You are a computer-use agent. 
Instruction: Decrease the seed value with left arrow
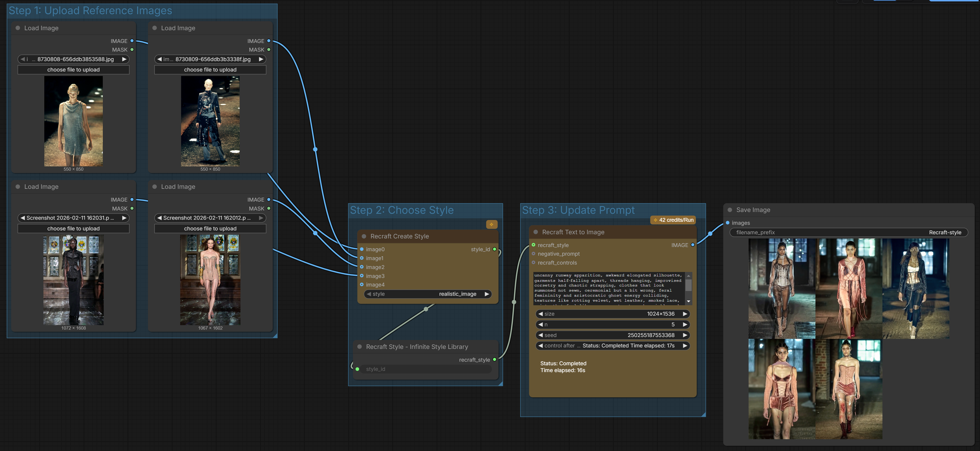[541, 335]
